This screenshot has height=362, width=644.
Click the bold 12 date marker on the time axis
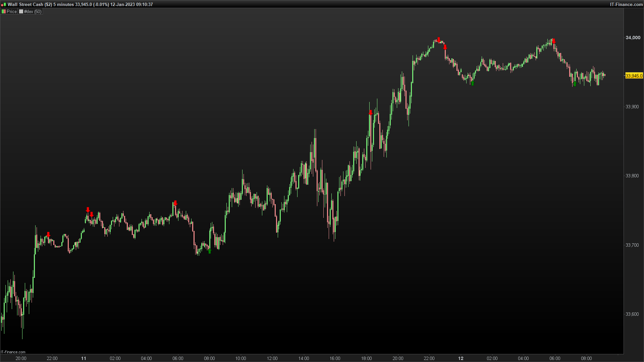[461, 358]
